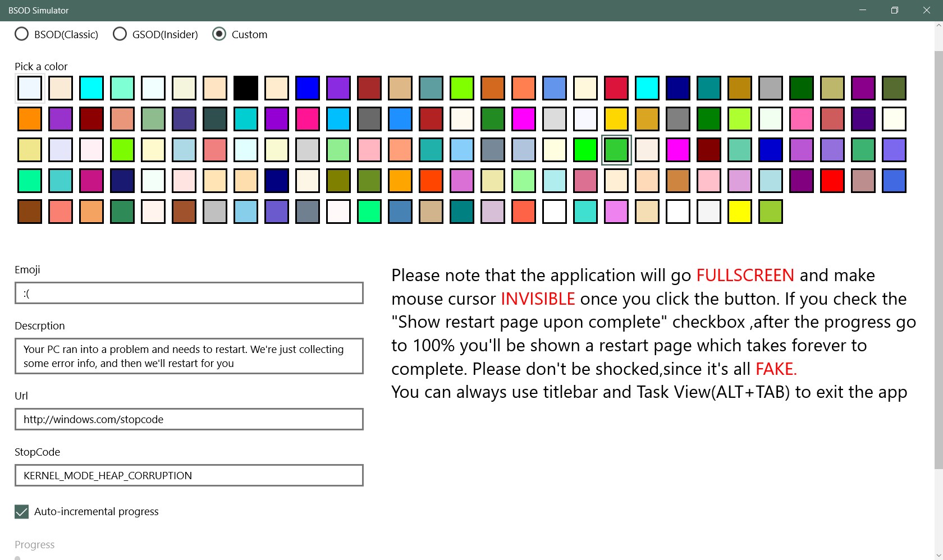The width and height of the screenshot is (943, 560).
Task: Click the red FAKE. word
Action: point(776,369)
